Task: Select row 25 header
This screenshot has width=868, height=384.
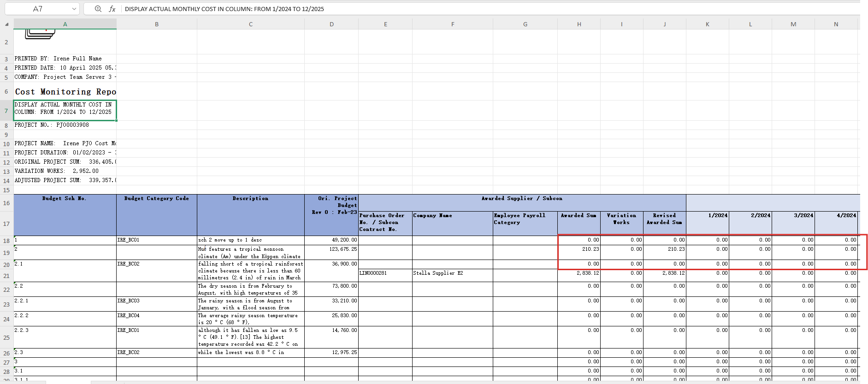Action: pos(6,337)
